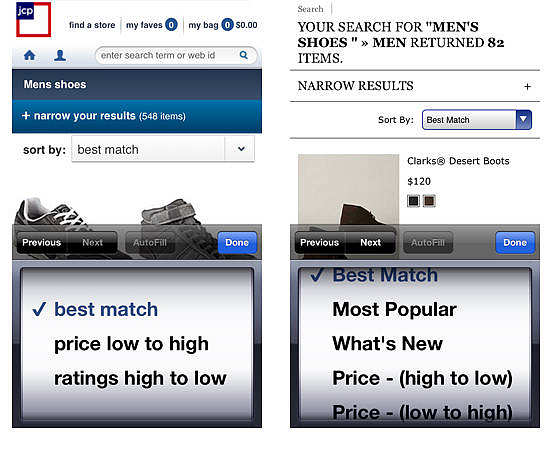This screenshot has width=550, height=451.
Task: Go to the home icon
Action: [29, 55]
